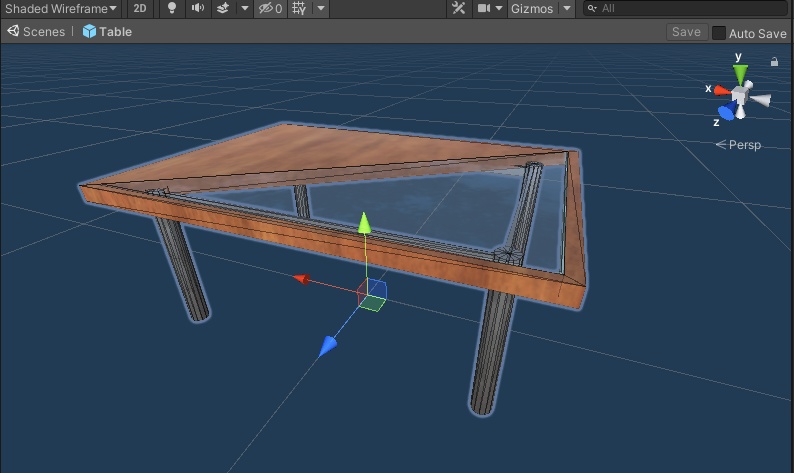Click the red X move handle arrow
794x473 pixels.
click(x=302, y=279)
